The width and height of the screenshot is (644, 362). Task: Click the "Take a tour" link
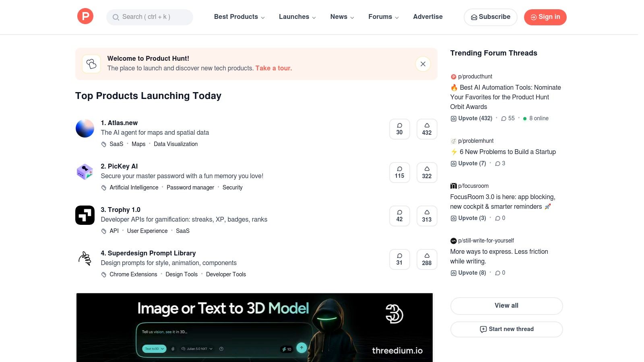tap(273, 68)
